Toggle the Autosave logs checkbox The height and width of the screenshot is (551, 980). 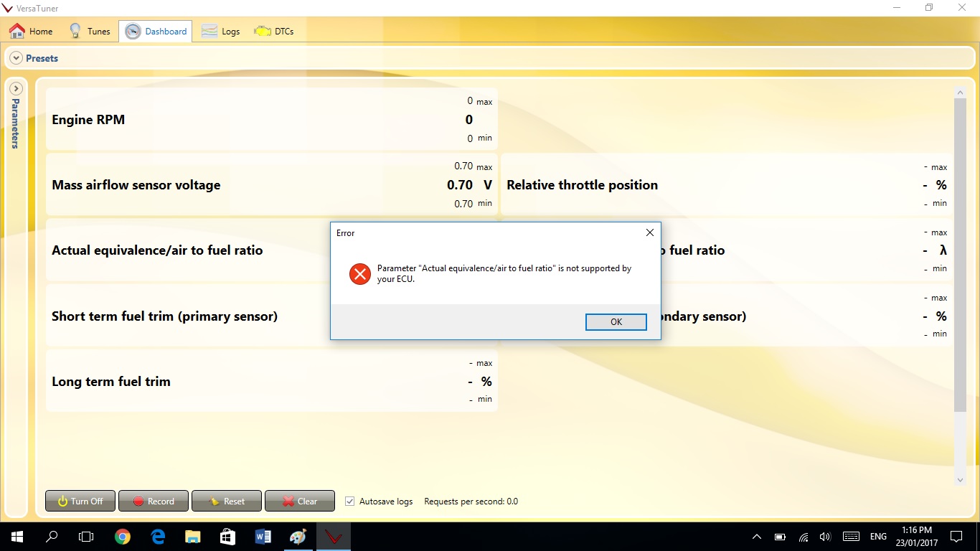[350, 501]
